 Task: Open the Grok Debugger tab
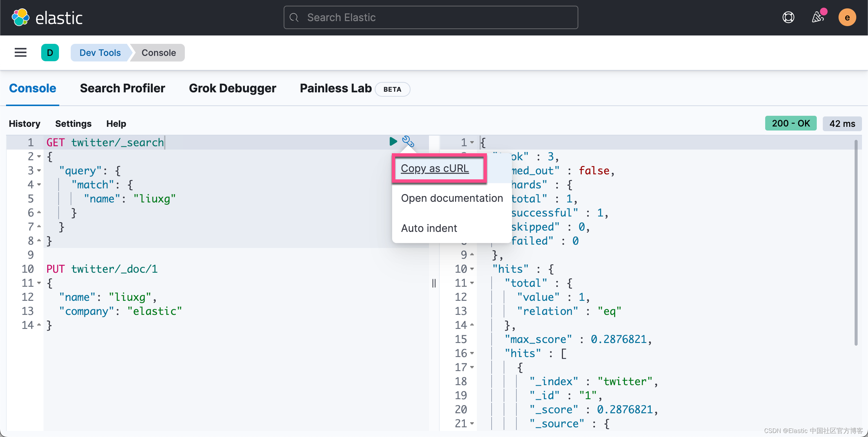point(232,88)
